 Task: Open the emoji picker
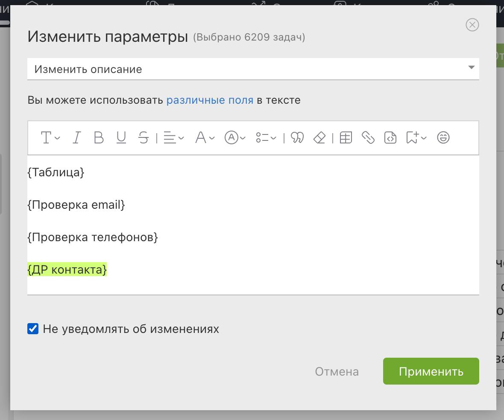click(443, 138)
